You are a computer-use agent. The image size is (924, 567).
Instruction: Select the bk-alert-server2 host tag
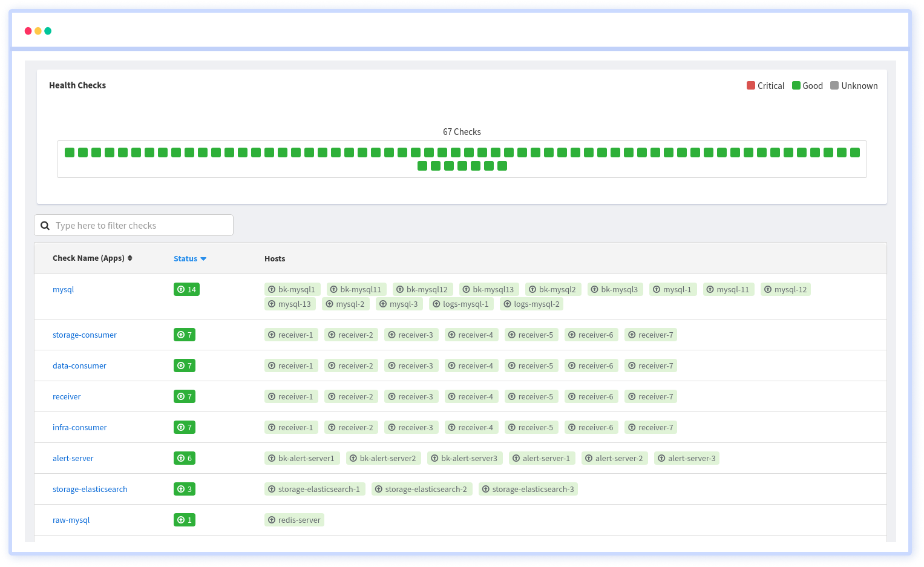tap(384, 459)
